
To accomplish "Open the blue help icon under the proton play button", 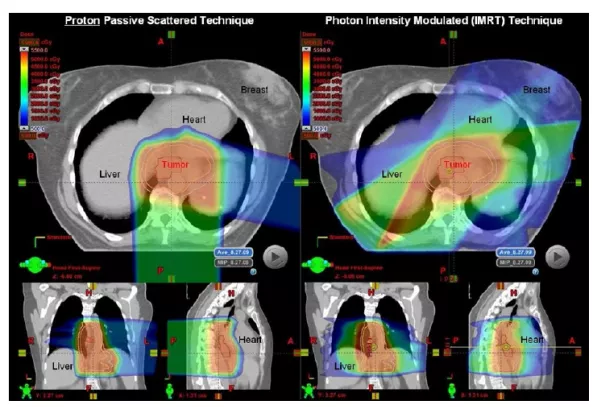I will tap(253, 272).
